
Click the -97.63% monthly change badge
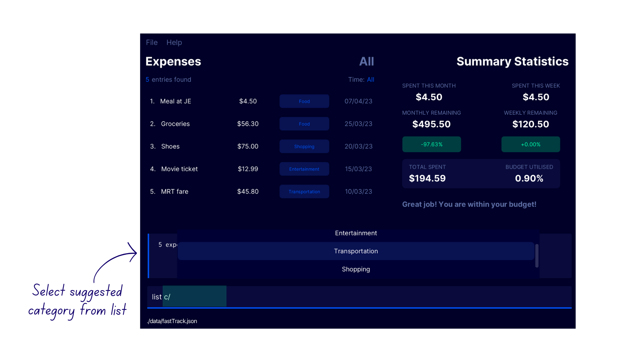[432, 144]
